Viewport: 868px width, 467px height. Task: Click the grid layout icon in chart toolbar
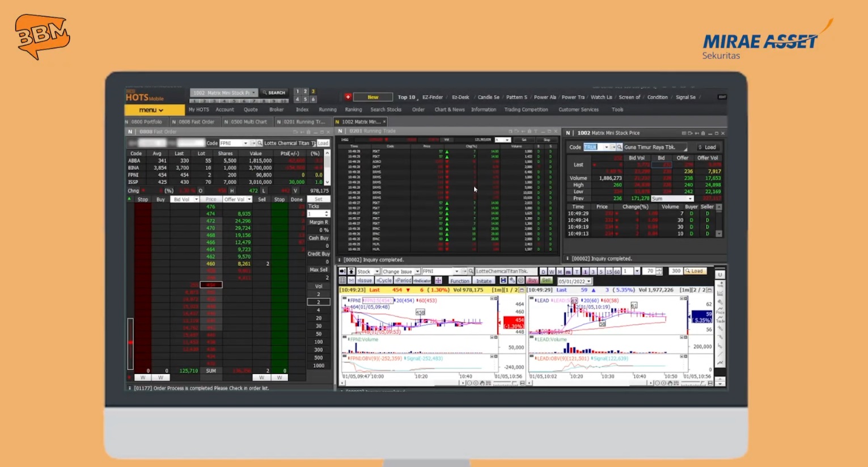point(342,281)
